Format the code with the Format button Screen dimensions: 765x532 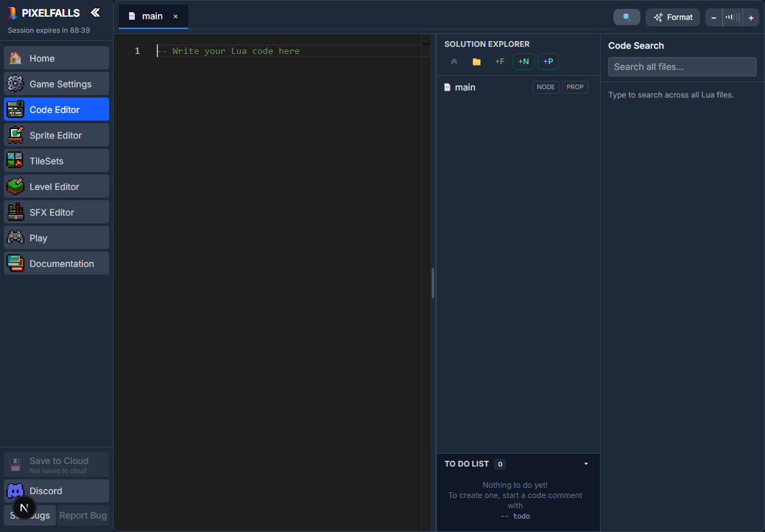[x=673, y=17]
